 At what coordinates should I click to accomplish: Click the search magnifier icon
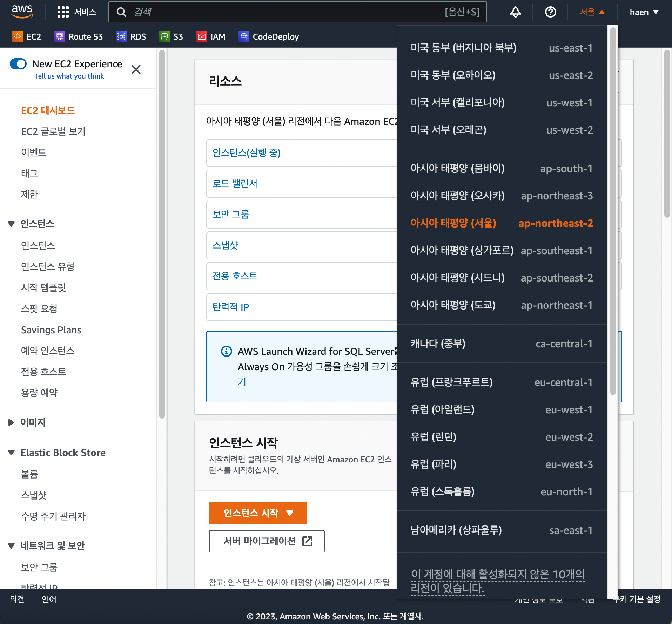coord(121,12)
